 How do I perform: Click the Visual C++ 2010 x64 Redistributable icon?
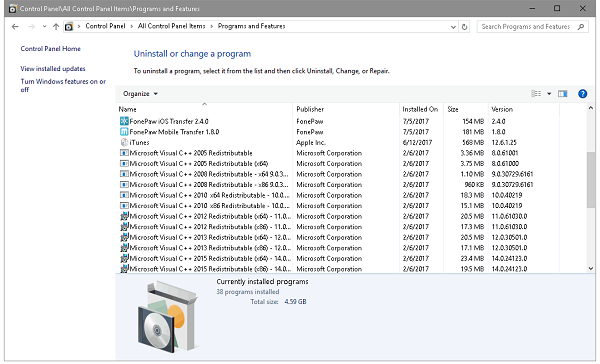pos(124,195)
